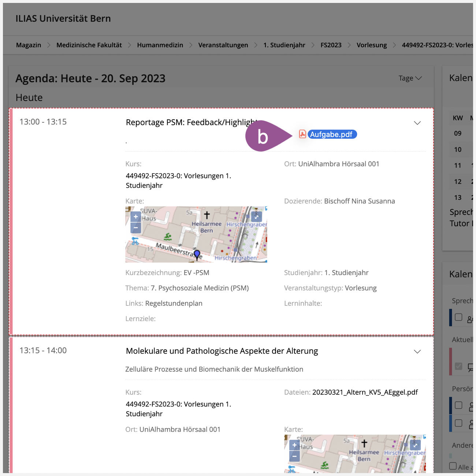Enable the 'Alle a...' checkbox

(453, 466)
